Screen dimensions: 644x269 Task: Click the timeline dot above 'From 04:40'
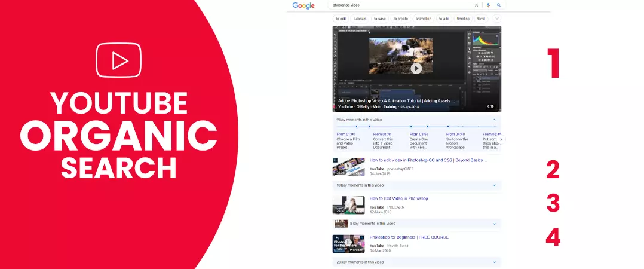coord(448,127)
